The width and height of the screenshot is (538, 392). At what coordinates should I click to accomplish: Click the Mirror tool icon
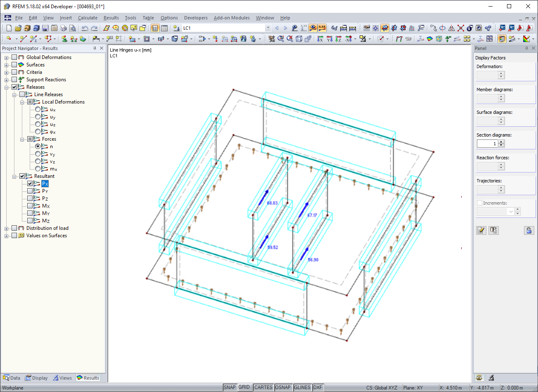pyautogui.click(x=452, y=28)
